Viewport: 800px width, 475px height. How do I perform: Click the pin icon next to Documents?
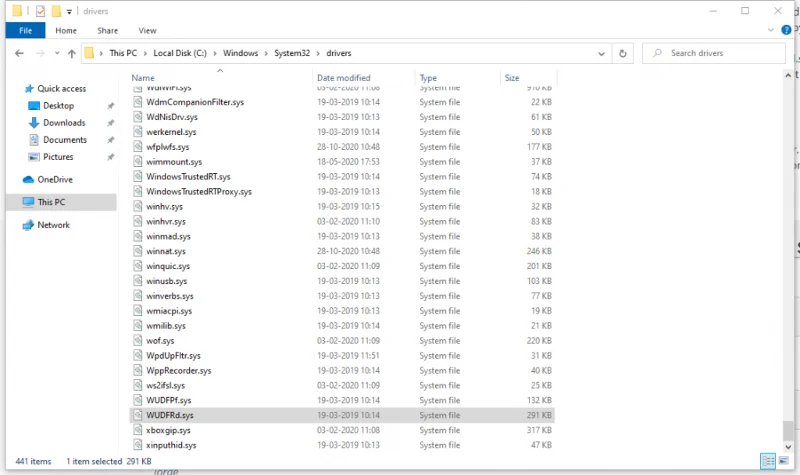110,140
